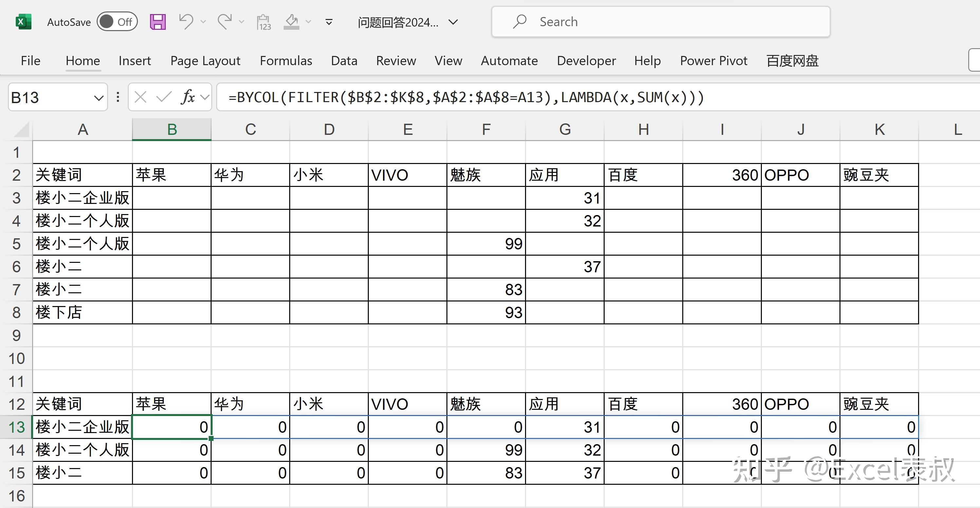980x508 pixels.
Task: Click cell I2 containing 360
Action: click(722, 175)
